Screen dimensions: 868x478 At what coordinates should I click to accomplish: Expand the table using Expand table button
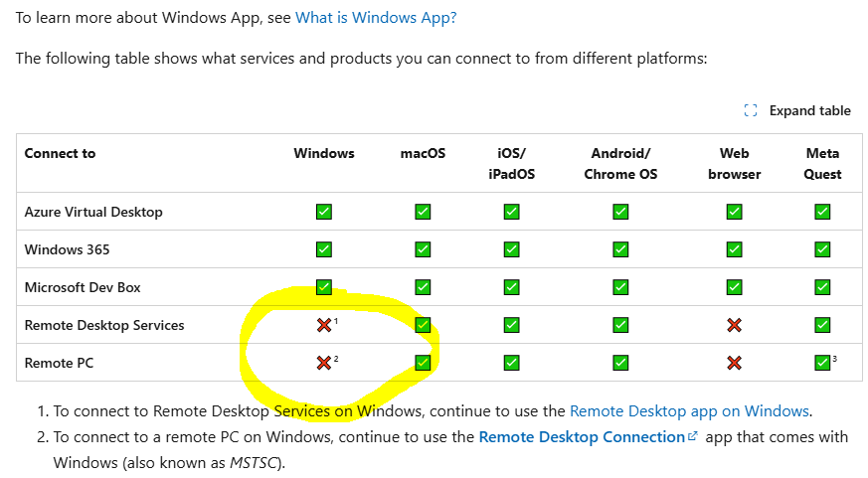click(797, 110)
